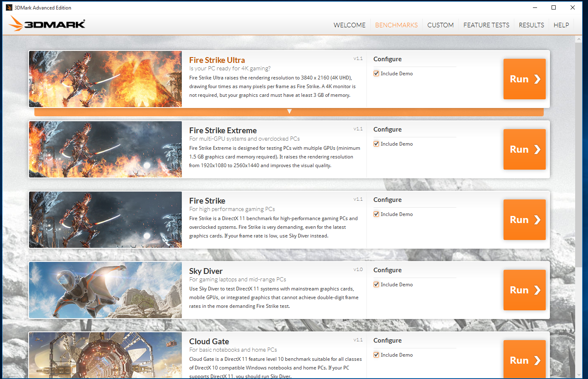Switch to the BENCHMARKS tab
Viewport: 588px width, 379px height.
pos(396,25)
